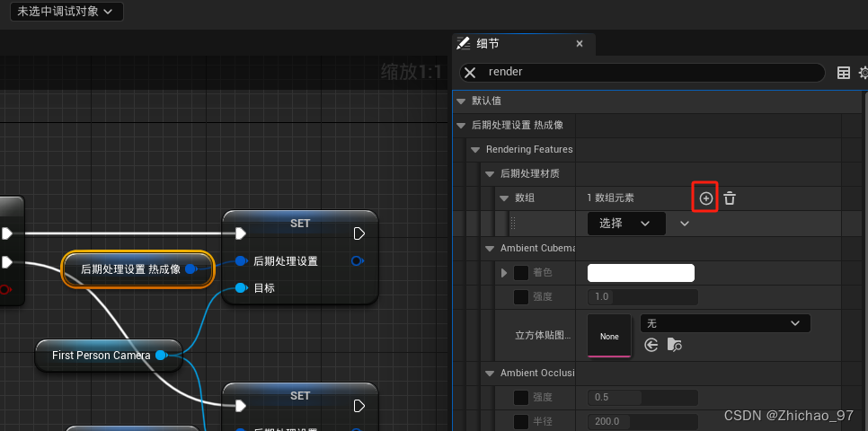Click the details search field containing render
The height and width of the screenshot is (431, 868).
click(642, 73)
